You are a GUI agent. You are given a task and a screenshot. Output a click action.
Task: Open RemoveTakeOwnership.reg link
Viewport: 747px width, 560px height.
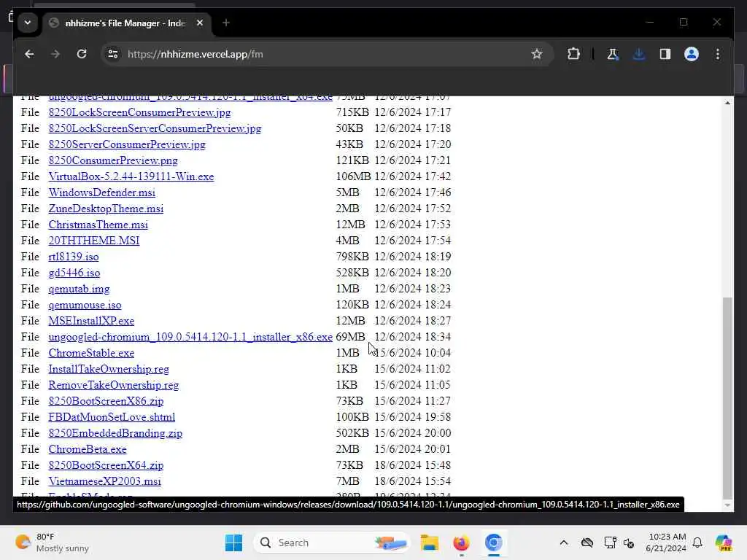click(x=113, y=385)
